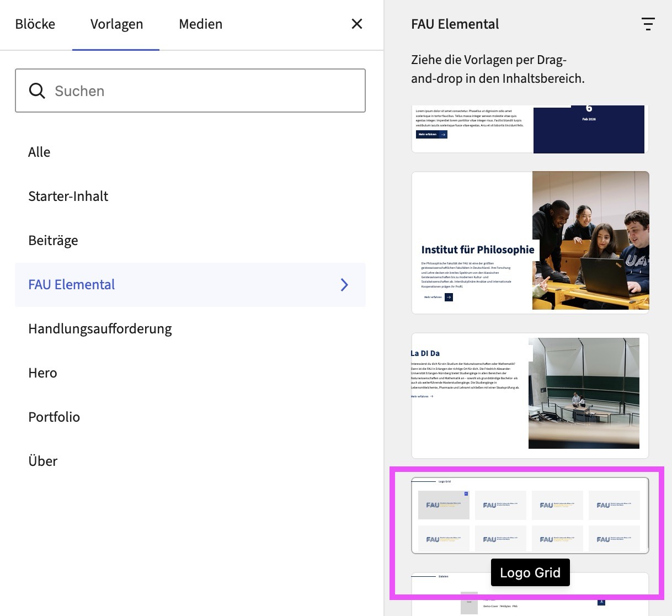
Task: Choose the Hero pattern category
Action: [x=42, y=373]
